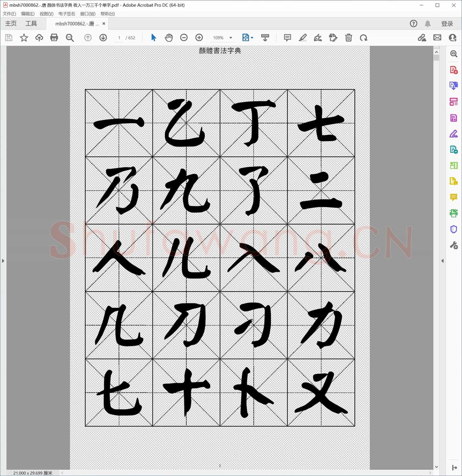Open the Fill & Sign tool

click(x=318, y=38)
